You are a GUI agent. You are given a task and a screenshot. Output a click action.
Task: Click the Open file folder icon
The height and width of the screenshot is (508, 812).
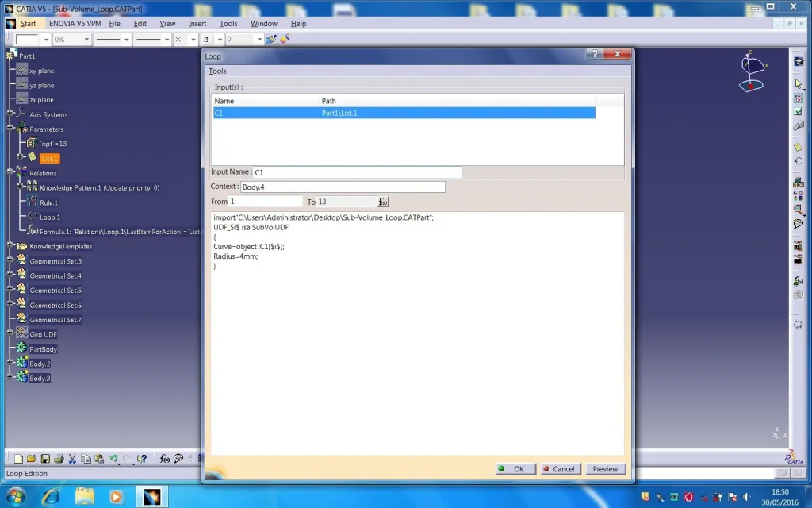(32, 459)
